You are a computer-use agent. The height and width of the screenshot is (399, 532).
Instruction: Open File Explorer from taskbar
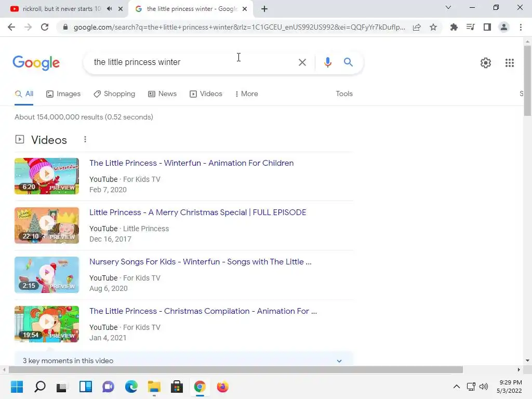pyautogui.click(x=154, y=387)
